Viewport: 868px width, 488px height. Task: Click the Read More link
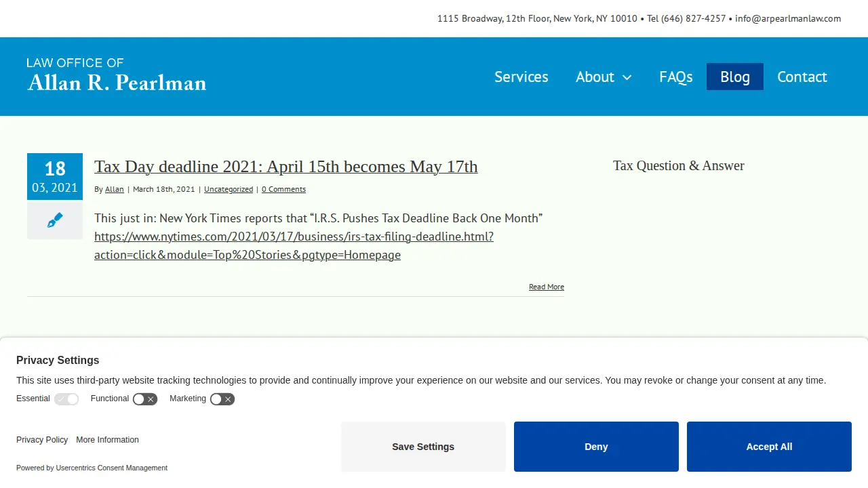(x=547, y=287)
